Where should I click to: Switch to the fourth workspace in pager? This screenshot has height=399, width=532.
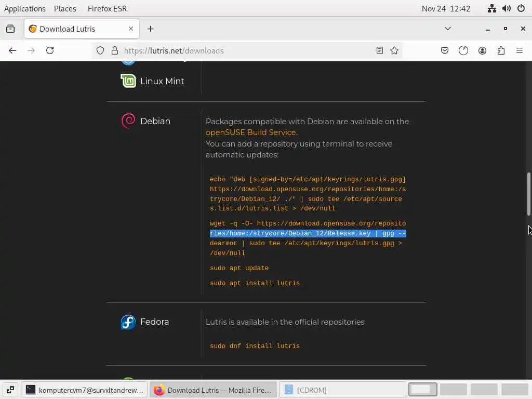click(x=515, y=390)
